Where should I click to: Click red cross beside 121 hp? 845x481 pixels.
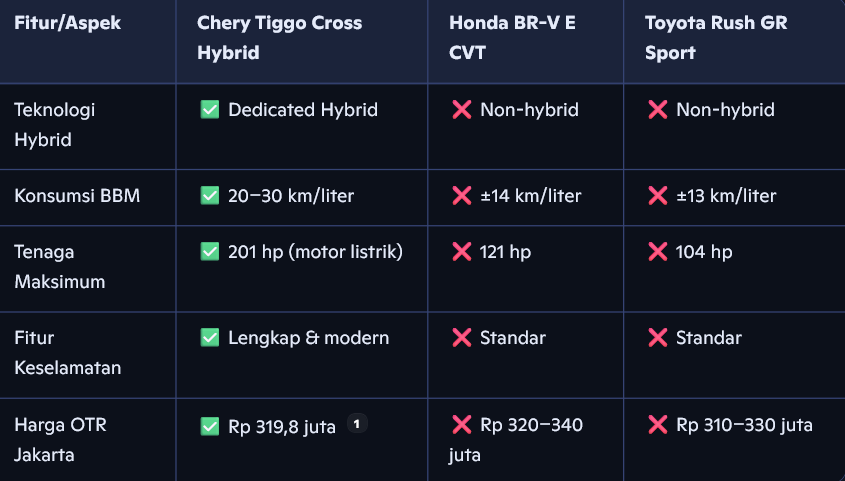point(461,252)
